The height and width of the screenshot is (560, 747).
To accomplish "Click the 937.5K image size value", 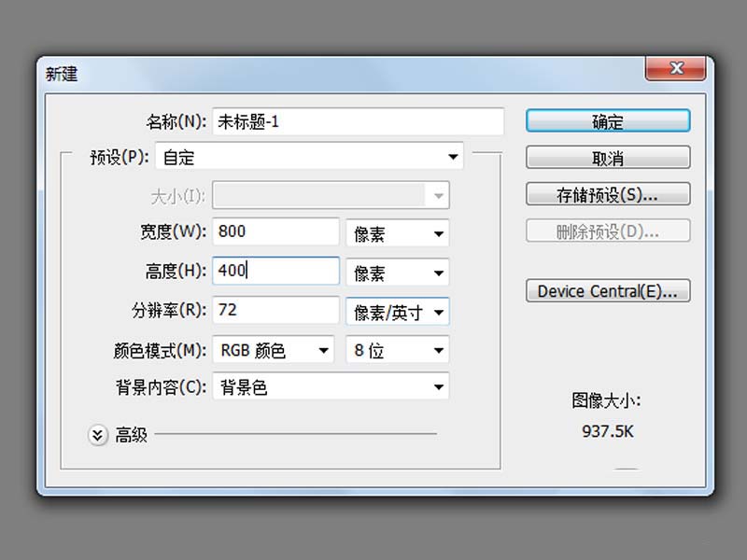I will coord(608,431).
